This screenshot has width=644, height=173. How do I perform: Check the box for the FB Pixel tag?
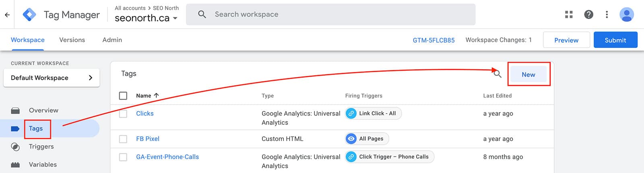point(123,139)
